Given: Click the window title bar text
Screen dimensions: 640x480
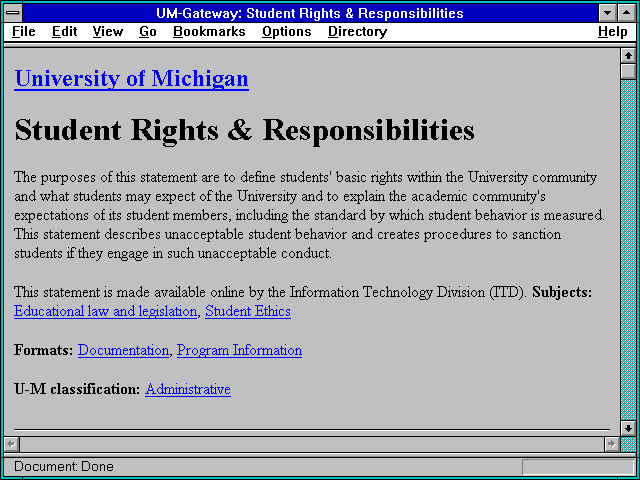Looking at the screenshot, I should coord(310,13).
